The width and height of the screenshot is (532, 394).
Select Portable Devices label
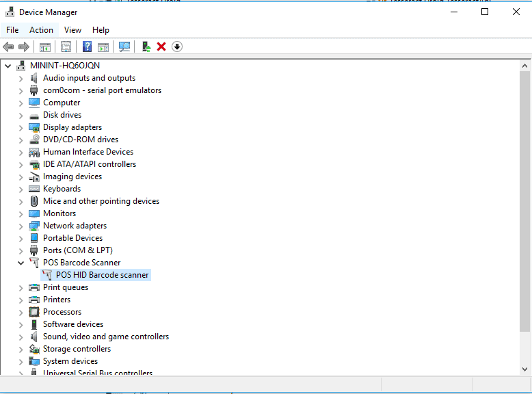tap(72, 238)
